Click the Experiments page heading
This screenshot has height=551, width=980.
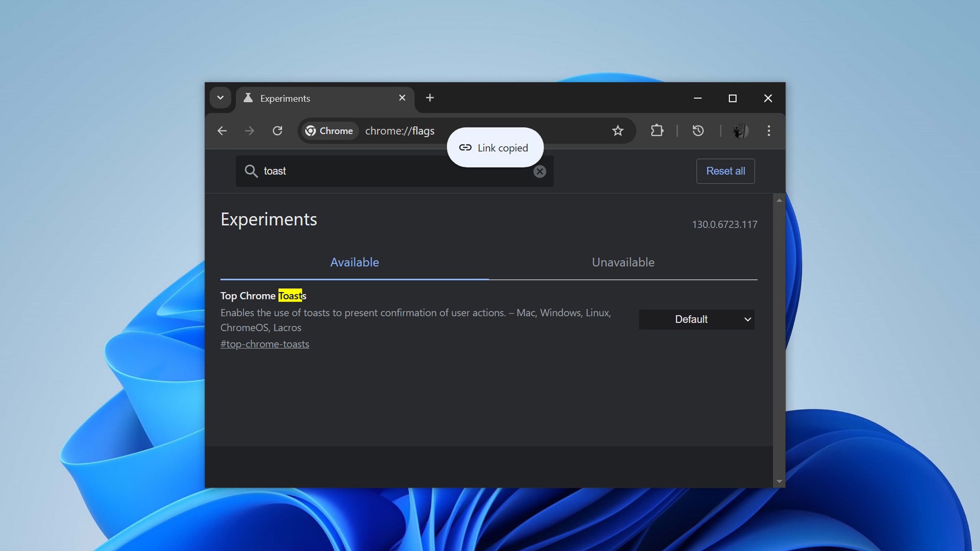268,219
